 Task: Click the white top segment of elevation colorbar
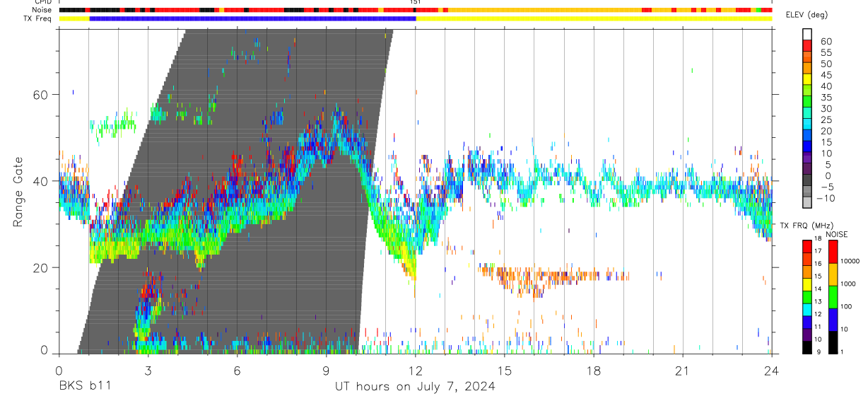pos(807,35)
